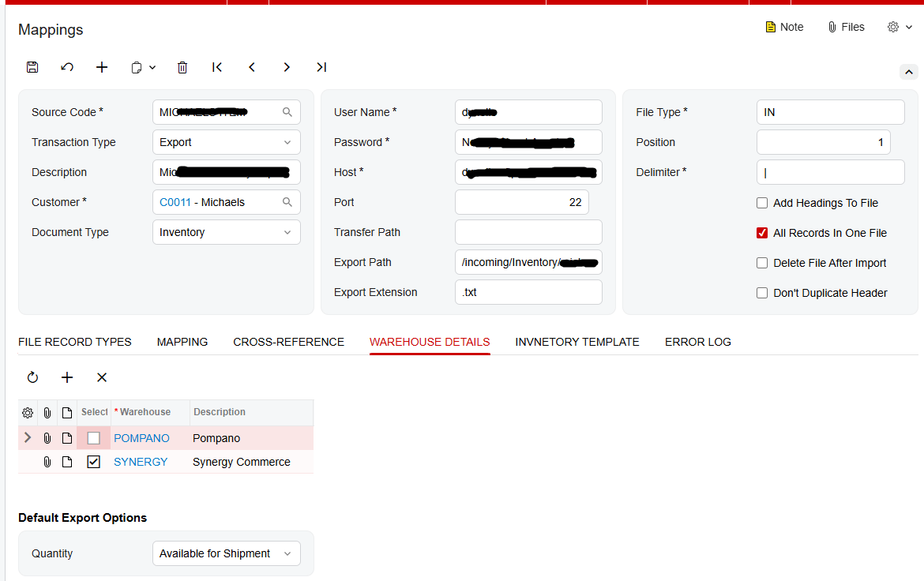Go to the next record
924x581 pixels.
pos(287,67)
